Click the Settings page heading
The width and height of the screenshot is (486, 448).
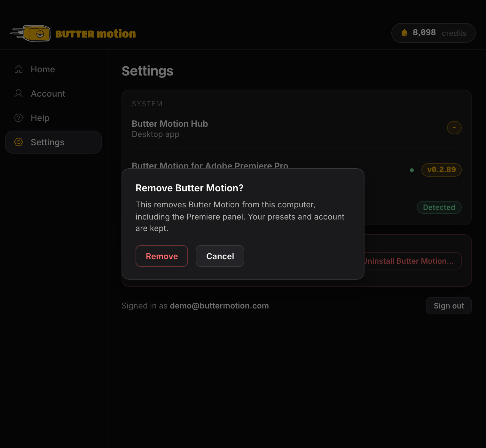click(x=147, y=71)
